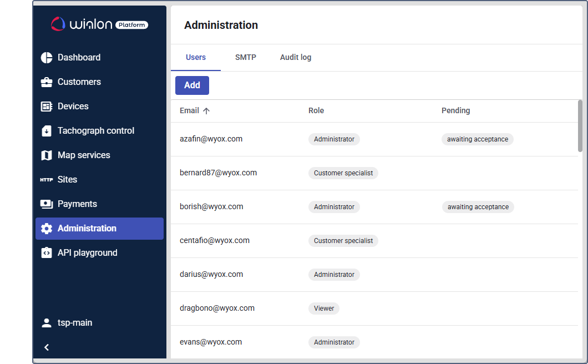588x364 pixels.
Task: Sort by Email using the arrow
Action: coord(206,111)
